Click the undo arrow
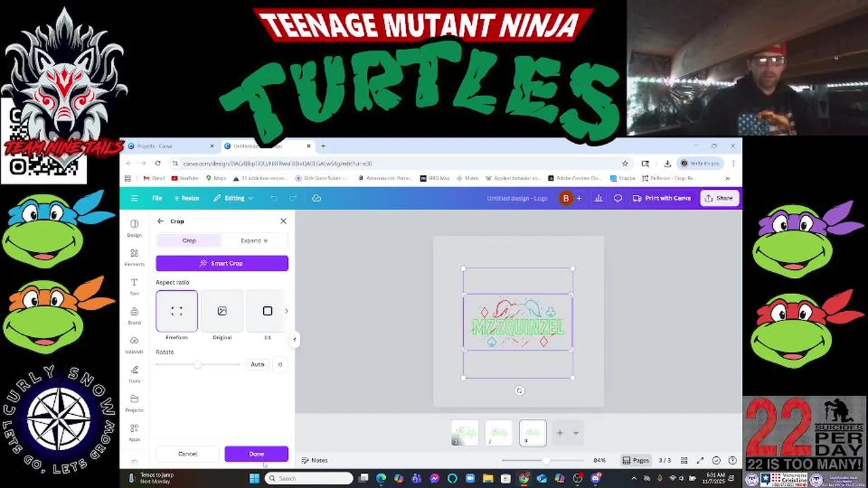868x488 pixels. (x=274, y=198)
